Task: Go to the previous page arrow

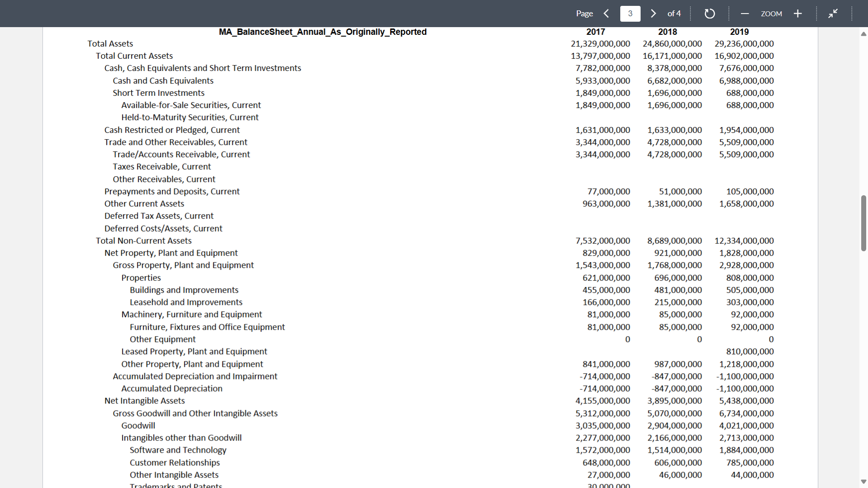Action: coord(606,14)
